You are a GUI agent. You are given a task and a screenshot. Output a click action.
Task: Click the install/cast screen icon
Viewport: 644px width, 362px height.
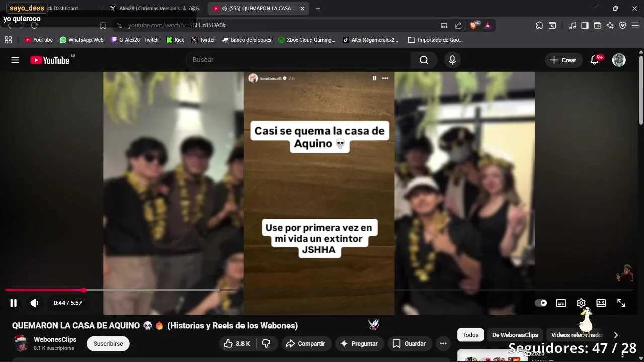tap(444, 25)
